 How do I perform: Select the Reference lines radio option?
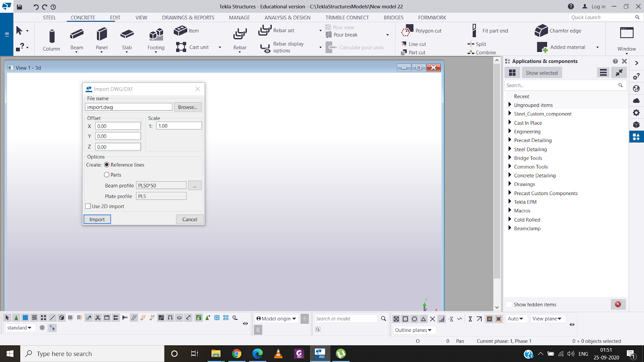(107, 165)
